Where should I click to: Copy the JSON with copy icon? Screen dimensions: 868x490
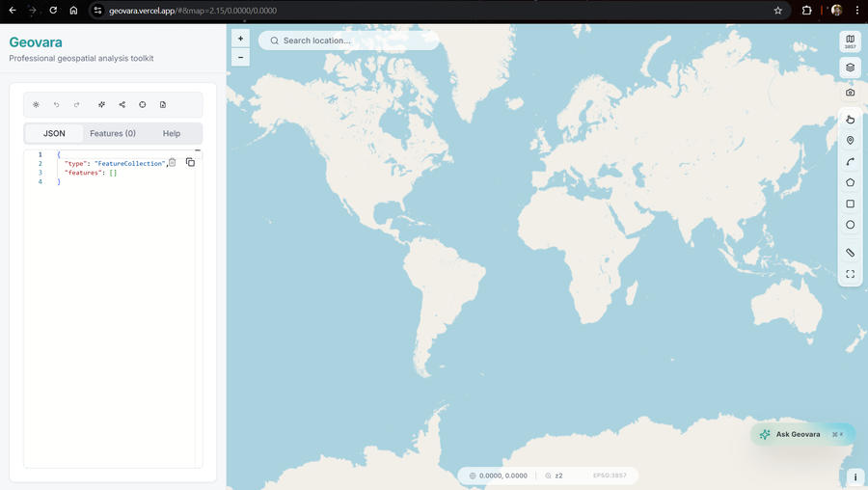tap(190, 162)
